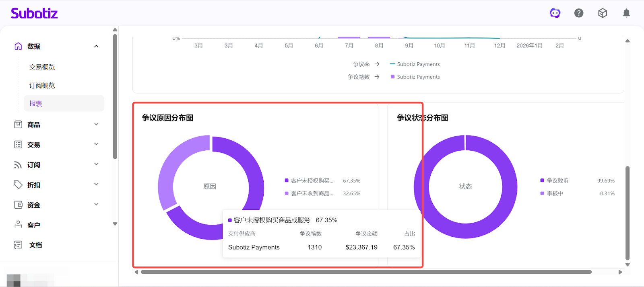This screenshot has width=644, height=287.
Task: Click the 审核中 legend entry
Action: click(555, 193)
